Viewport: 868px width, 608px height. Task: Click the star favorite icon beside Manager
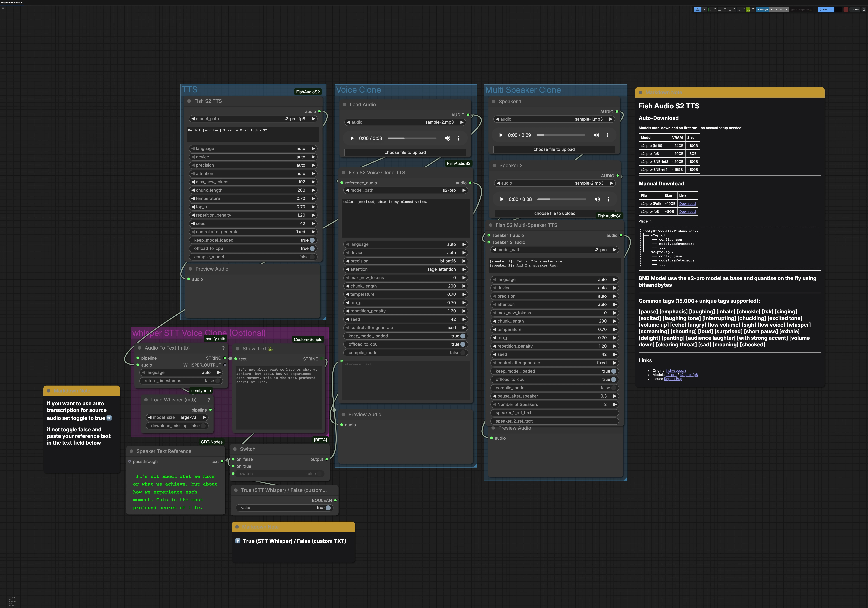[x=772, y=9]
